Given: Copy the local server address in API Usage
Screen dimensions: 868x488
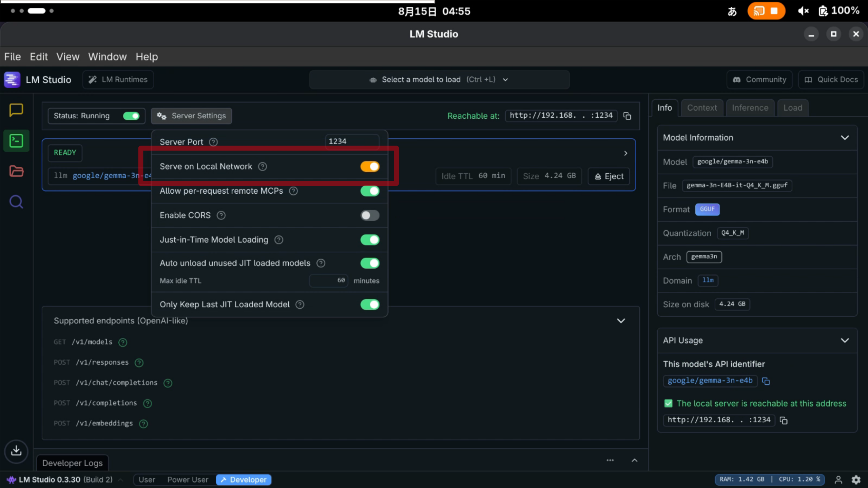Looking at the screenshot, I should click(x=784, y=420).
